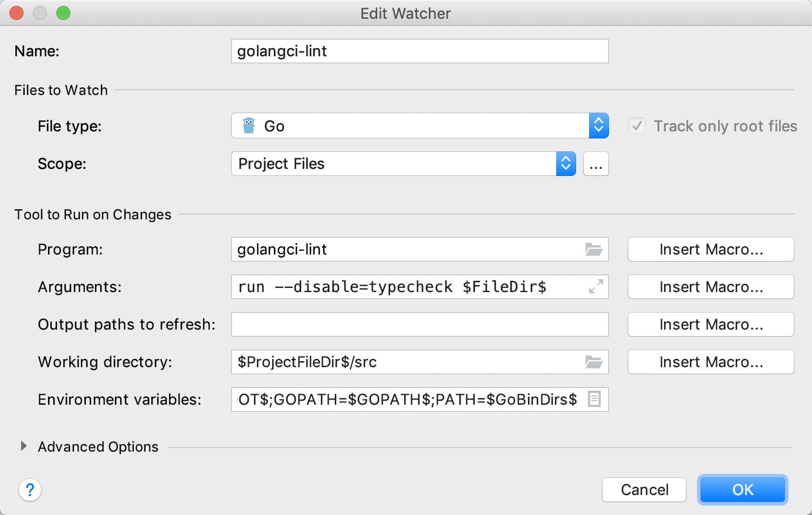
Task: Open the File type dropdown arrow
Action: point(598,126)
